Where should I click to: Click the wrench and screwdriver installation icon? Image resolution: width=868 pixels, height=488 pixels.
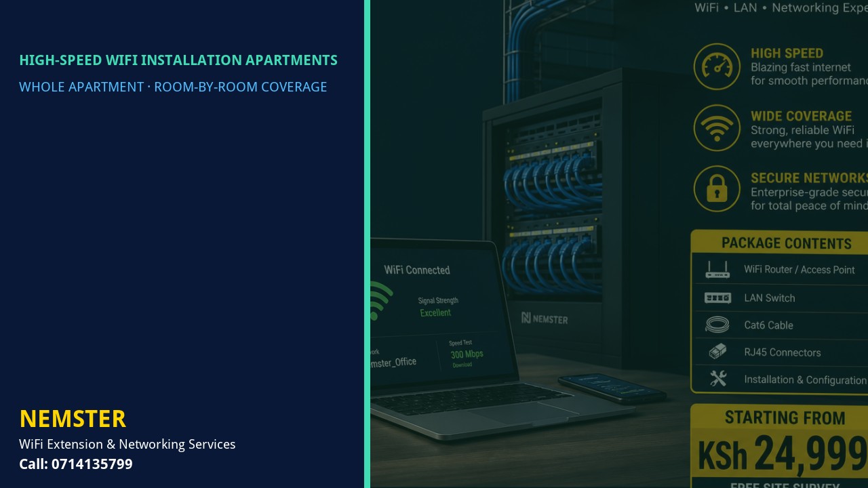point(718,379)
